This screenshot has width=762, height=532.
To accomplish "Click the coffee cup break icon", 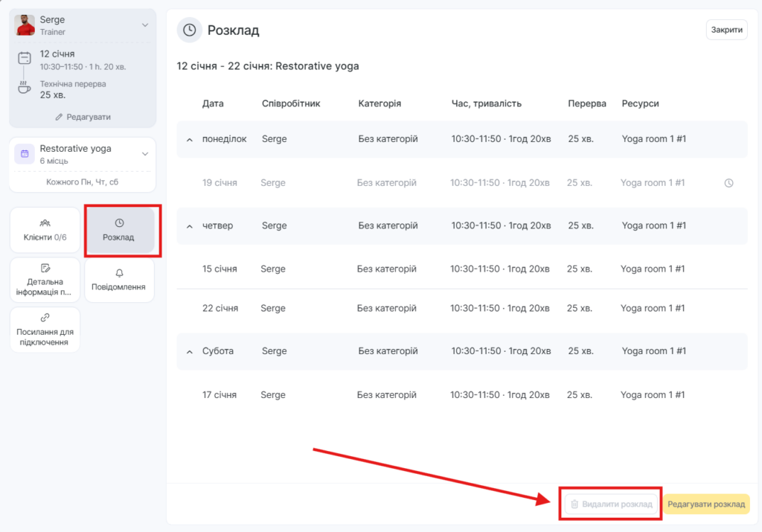I will (25, 88).
